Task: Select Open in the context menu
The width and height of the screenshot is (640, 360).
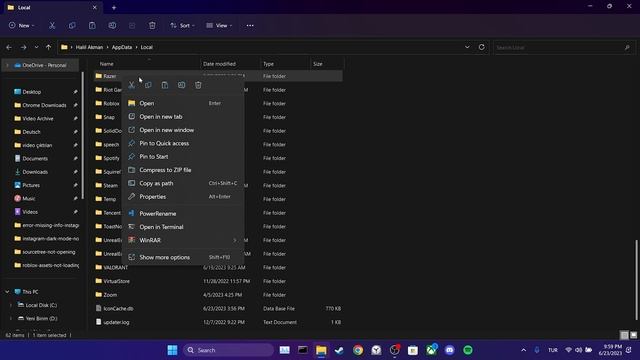Action: pyautogui.click(x=183, y=103)
